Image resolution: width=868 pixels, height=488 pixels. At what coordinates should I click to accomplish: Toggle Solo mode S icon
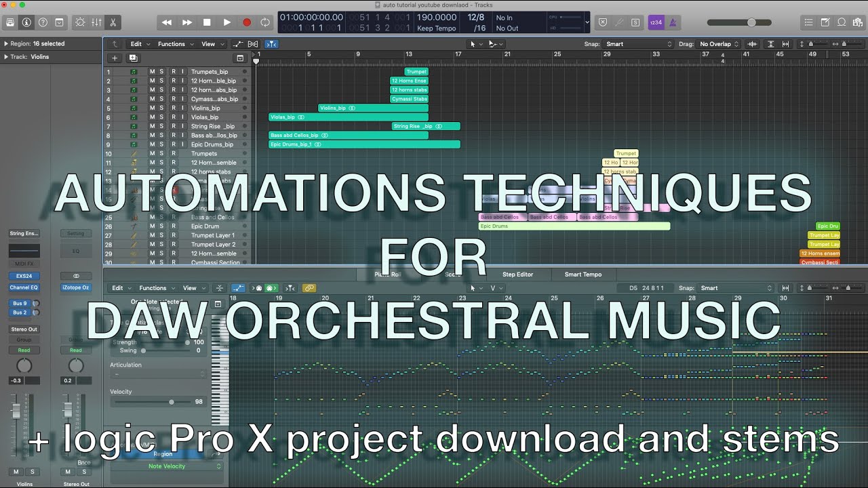click(635, 22)
